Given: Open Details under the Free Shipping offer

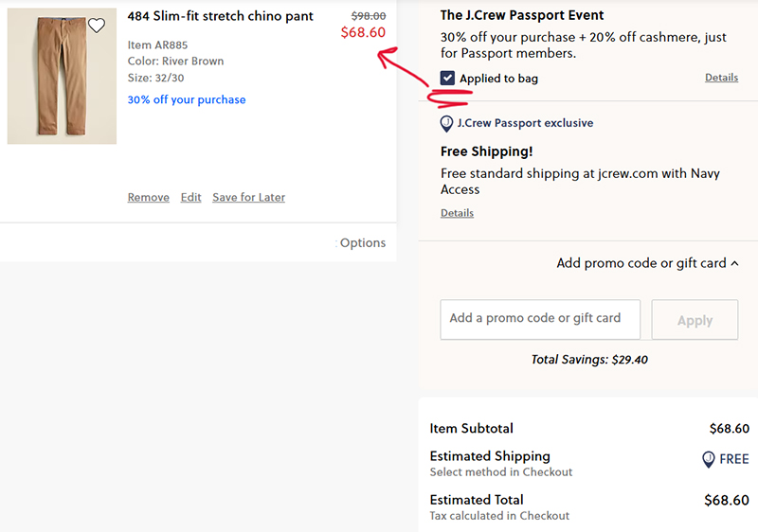Looking at the screenshot, I should coord(457,213).
